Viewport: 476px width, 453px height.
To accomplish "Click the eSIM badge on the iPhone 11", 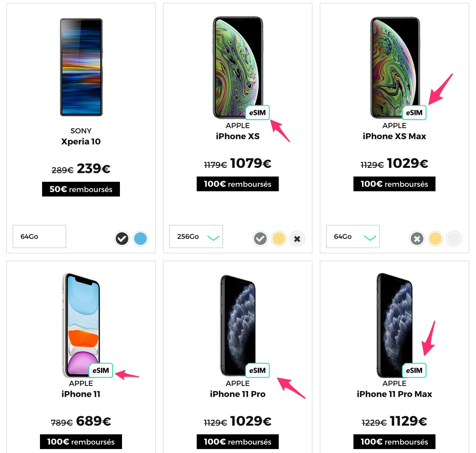I will tap(101, 371).
